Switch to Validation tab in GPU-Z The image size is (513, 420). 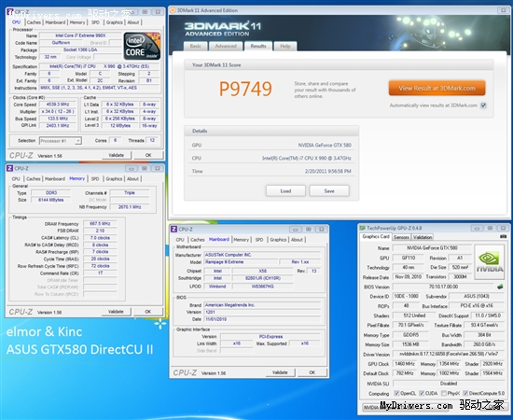click(423, 237)
